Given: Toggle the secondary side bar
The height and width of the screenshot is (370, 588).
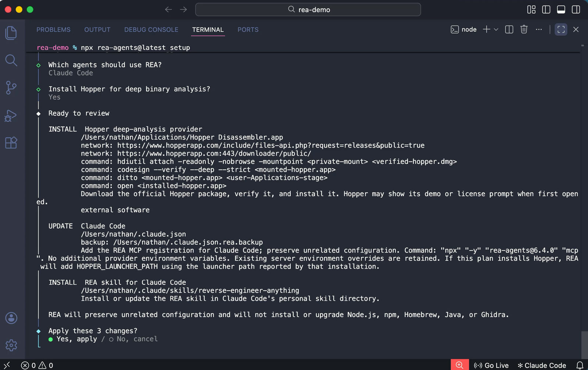Looking at the screenshot, I should [x=576, y=10].
